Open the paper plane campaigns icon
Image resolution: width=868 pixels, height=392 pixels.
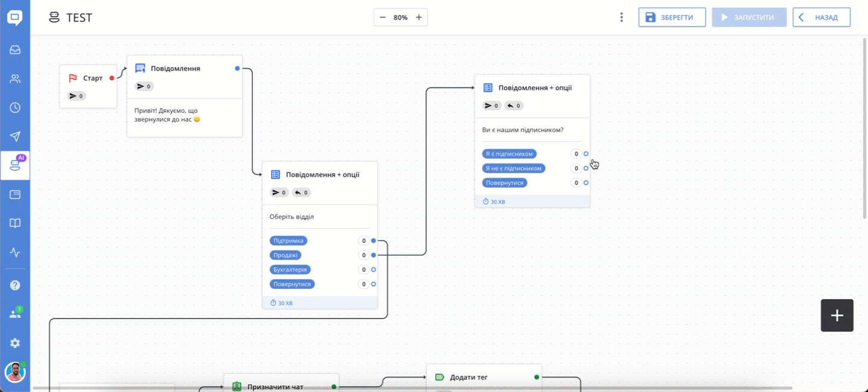coord(15,136)
